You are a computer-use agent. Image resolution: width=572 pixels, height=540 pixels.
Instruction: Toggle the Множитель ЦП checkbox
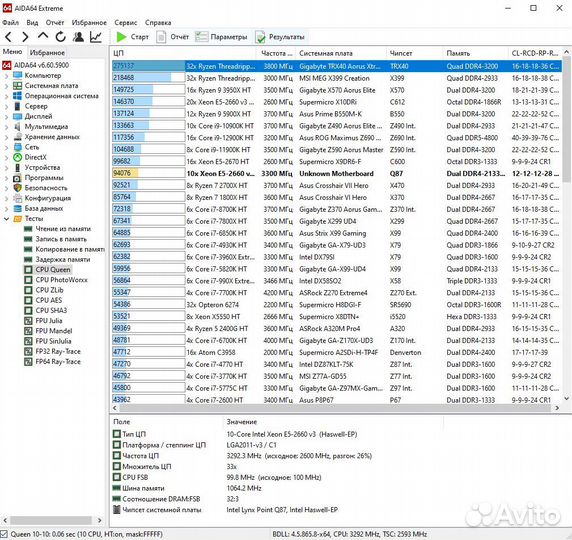[x=117, y=466]
